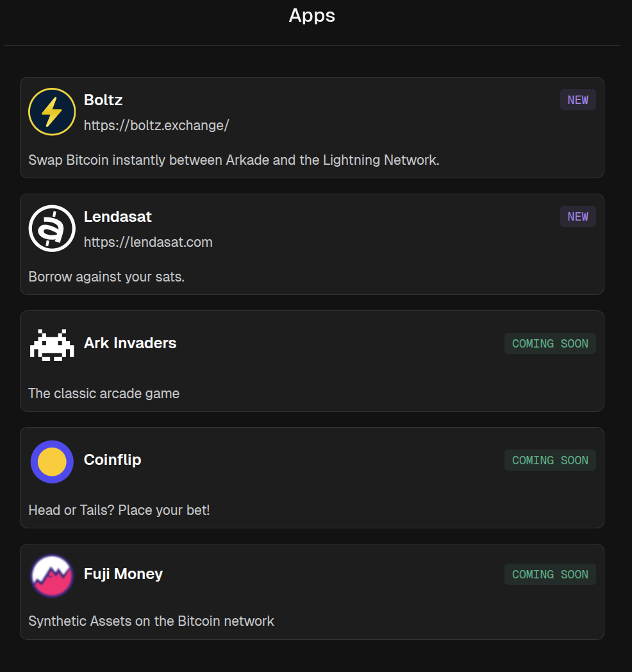The width and height of the screenshot is (632, 672).
Task: Click the NEW badge on Boltz
Action: pos(578,100)
